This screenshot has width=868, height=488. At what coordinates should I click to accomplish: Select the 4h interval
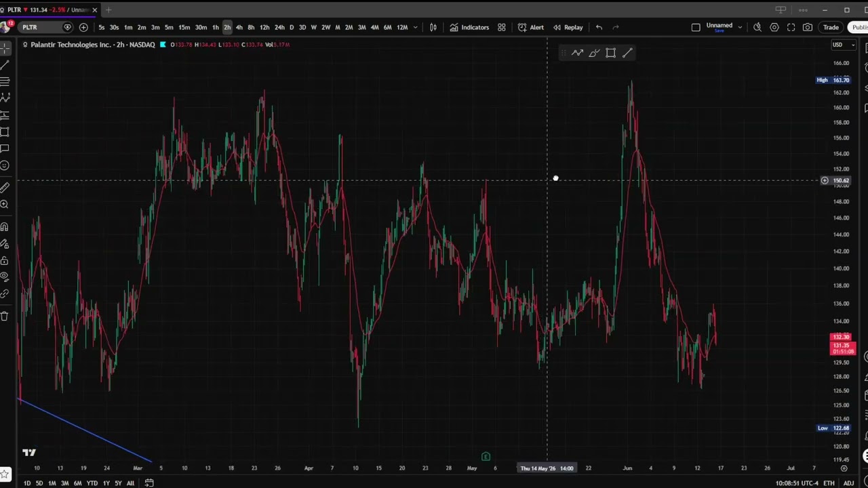239,27
